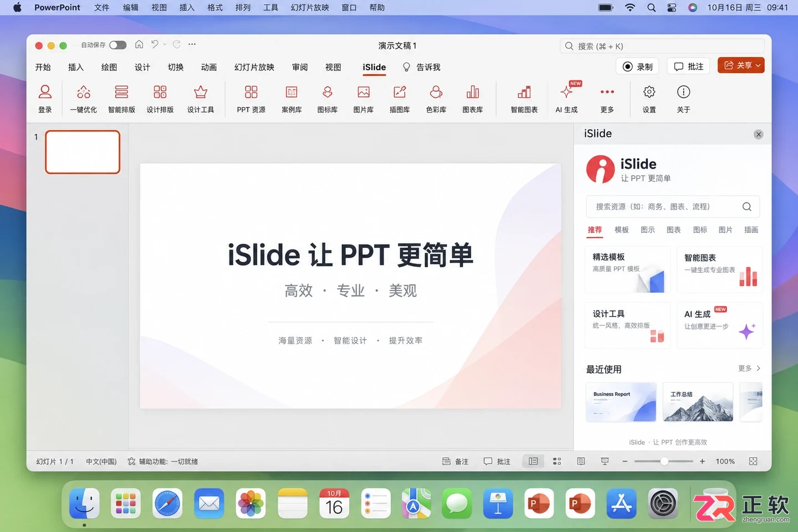Click the iSlide resource search field
Screen dimensions: 798x532
pyautogui.click(x=673, y=207)
